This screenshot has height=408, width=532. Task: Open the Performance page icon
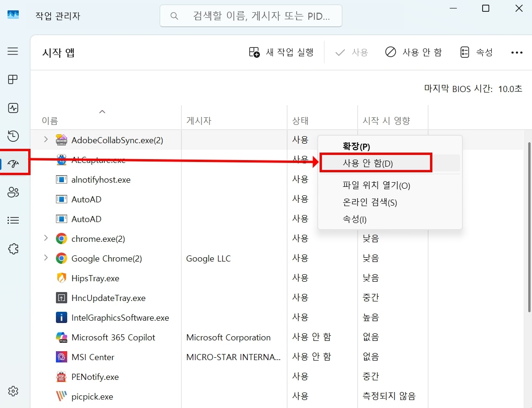pos(13,108)
